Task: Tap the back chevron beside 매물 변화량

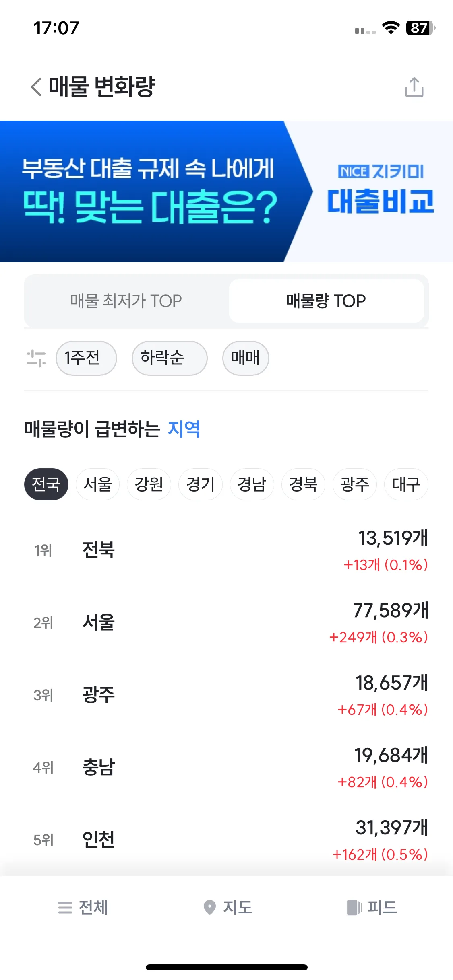Action: pyautogui.click(x=37, y=87)
